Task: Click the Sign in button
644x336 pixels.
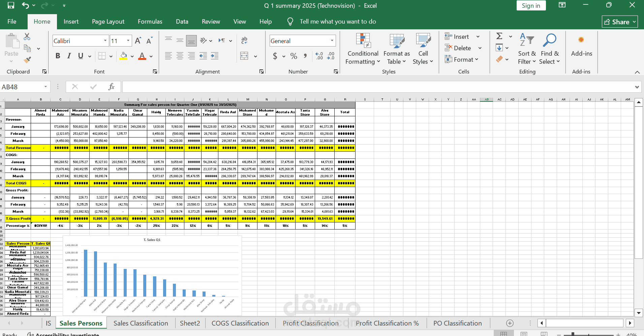Action: 530,5
